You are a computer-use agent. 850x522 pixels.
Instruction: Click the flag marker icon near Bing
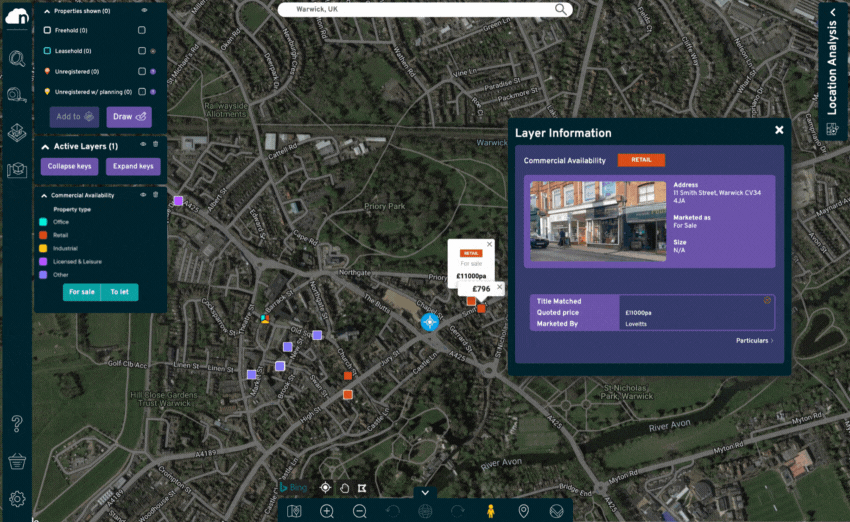point(362,488)
